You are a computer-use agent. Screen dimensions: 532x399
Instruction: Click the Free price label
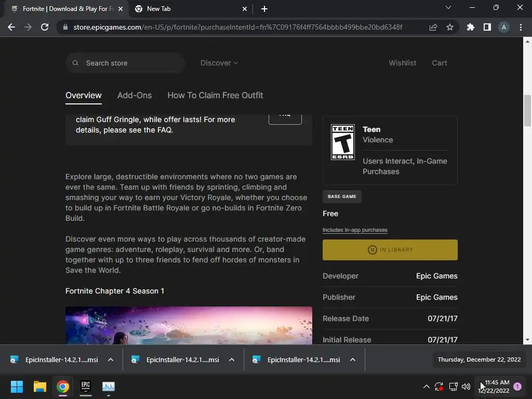[x=330, y=214]
